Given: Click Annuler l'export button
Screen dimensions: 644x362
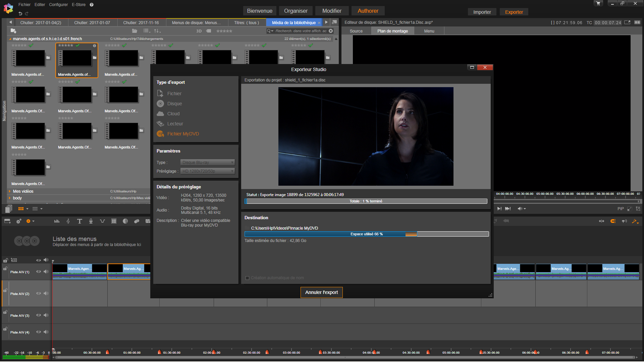Looking at the screenshot, I should [x=321, y=292].
